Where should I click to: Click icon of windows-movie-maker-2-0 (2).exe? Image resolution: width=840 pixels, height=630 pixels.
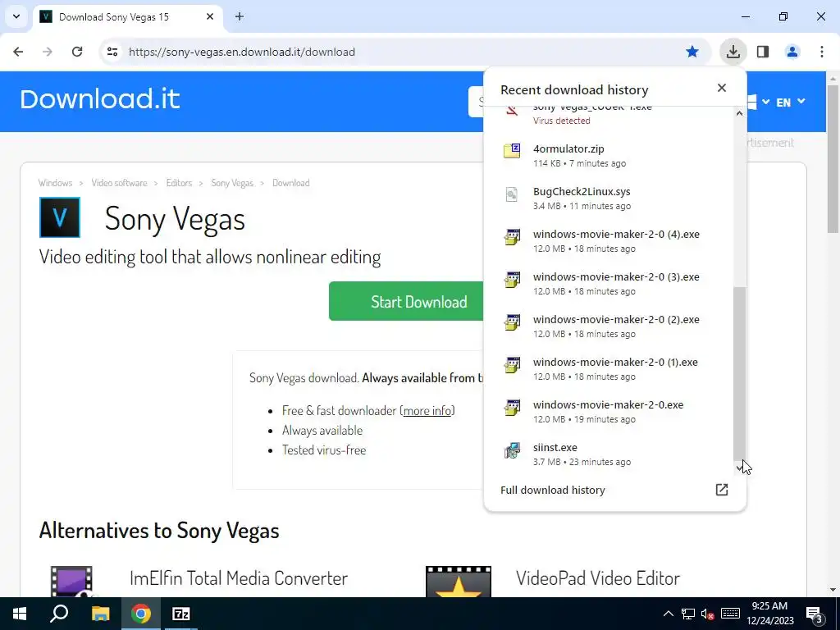[x=512, y=322]
